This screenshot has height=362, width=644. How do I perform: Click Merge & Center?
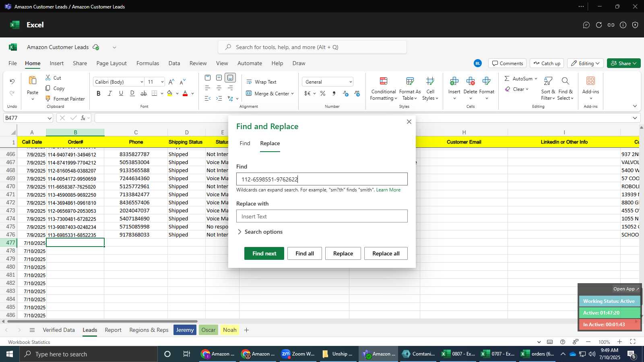[270, 93]
